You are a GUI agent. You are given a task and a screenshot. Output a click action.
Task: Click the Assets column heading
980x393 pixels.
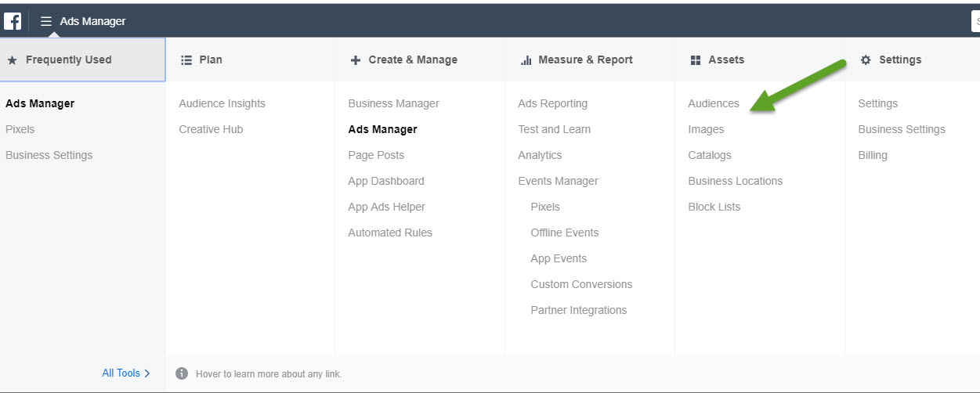click(726, 59)
